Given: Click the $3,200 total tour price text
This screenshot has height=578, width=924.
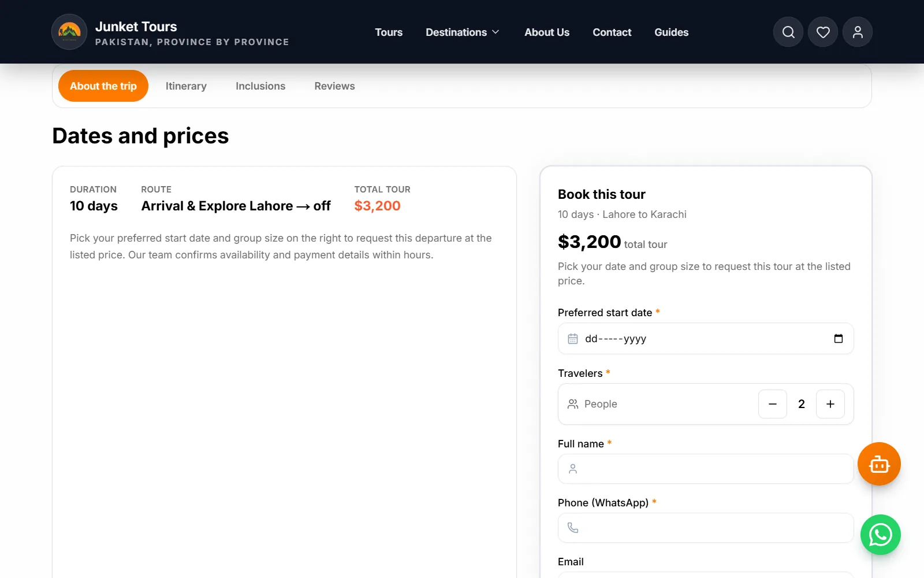Looking at the screenshot, I should point(377,206).
